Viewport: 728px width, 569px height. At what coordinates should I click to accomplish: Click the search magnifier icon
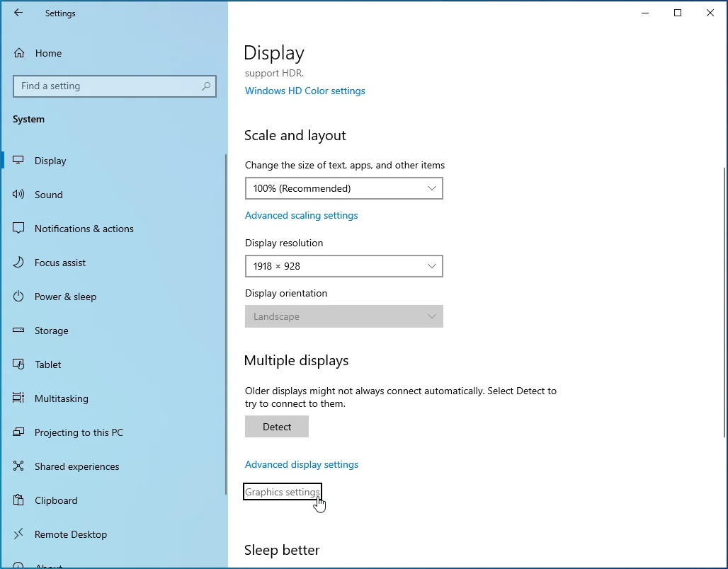(x=206, y=86)
